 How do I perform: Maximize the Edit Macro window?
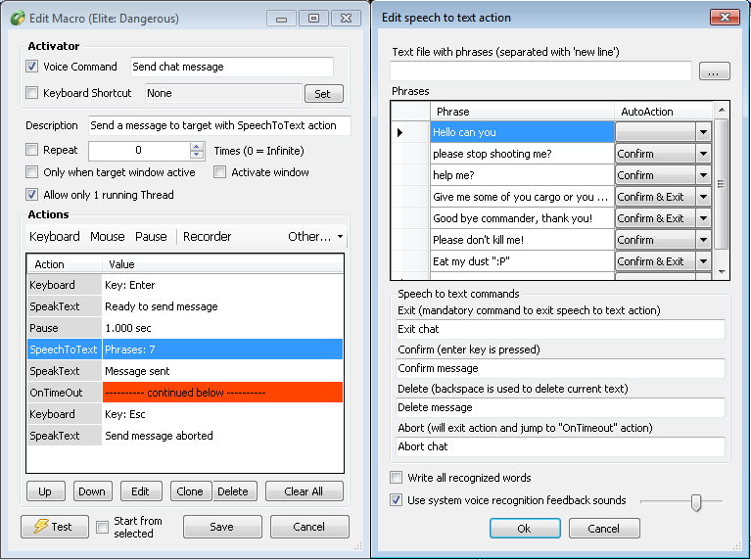click(x=313, y=19)
